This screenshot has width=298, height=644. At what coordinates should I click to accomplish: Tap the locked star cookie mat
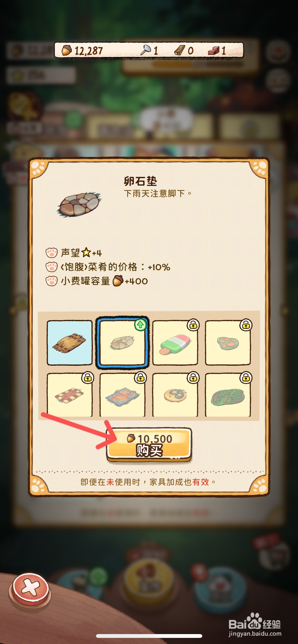coord(175,394)
